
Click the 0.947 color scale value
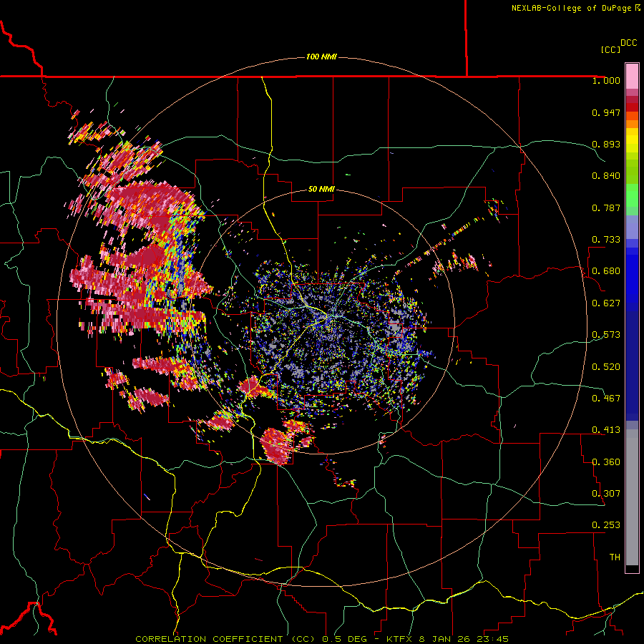point(606,112)
